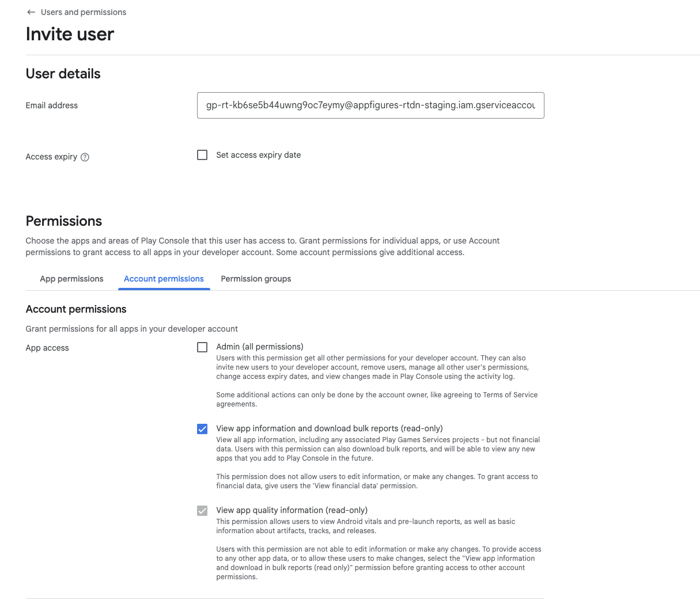The image size is (700, 604).
Task: Click "View app information and download bulk reports" label
Action: coord(329,428)
